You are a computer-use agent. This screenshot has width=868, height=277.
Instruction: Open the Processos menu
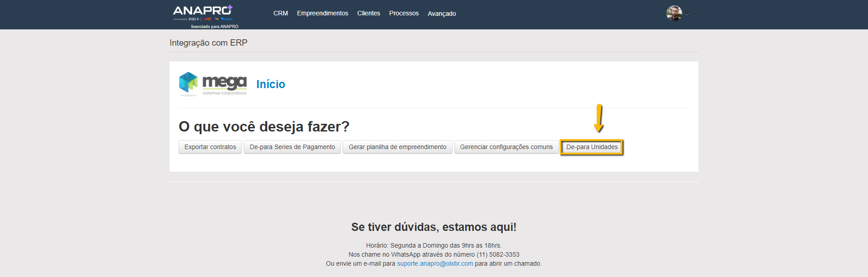(x=404, y=14)
